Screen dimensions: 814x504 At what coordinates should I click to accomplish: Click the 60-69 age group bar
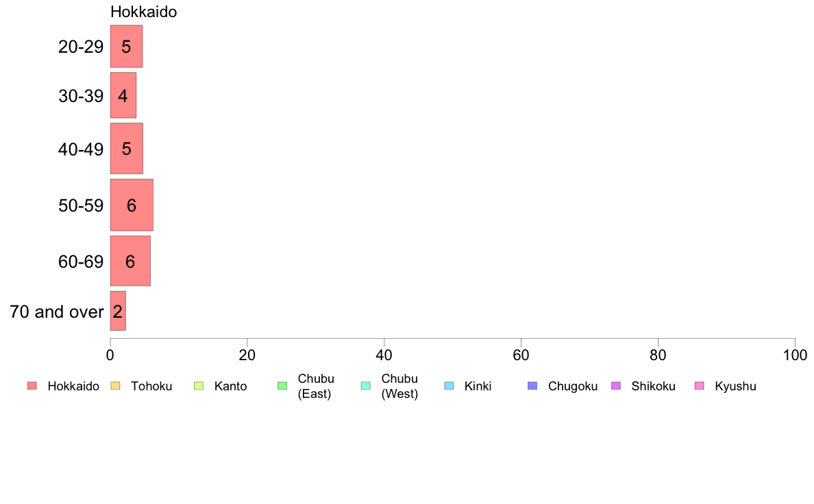click(x=130, y=261)
